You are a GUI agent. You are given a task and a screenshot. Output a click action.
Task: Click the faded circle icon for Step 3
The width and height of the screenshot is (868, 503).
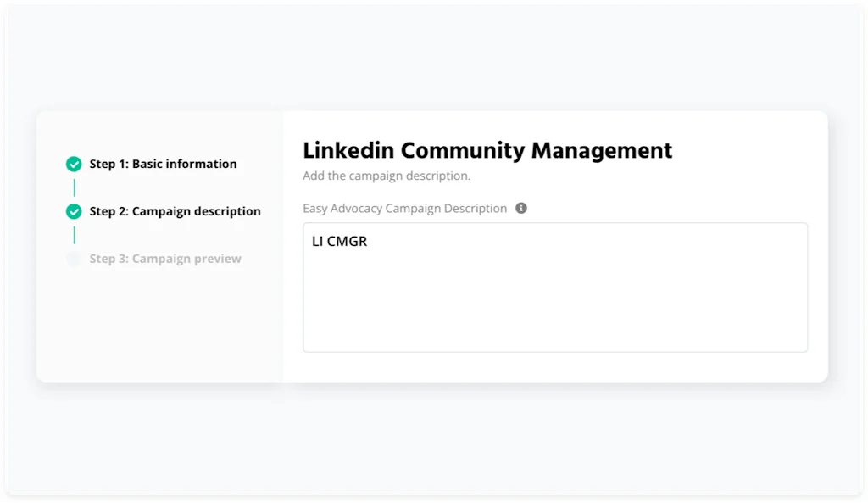pos(74,260)
